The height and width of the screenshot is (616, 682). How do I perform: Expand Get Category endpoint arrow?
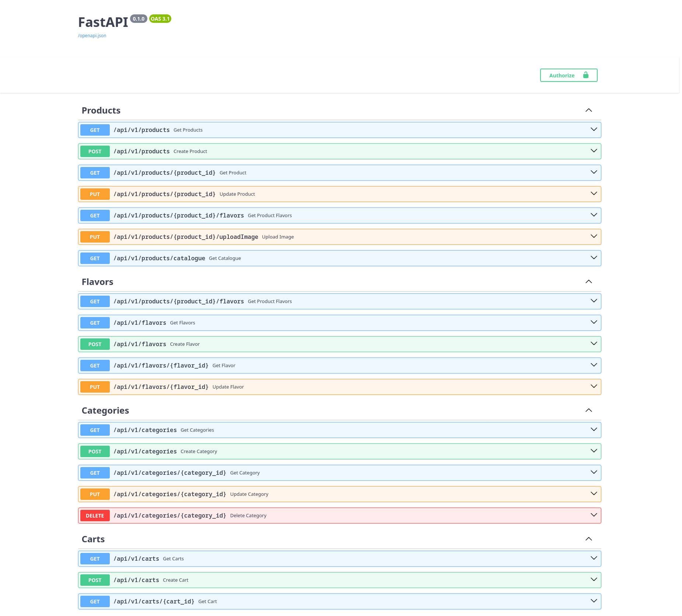pos(594,472)
